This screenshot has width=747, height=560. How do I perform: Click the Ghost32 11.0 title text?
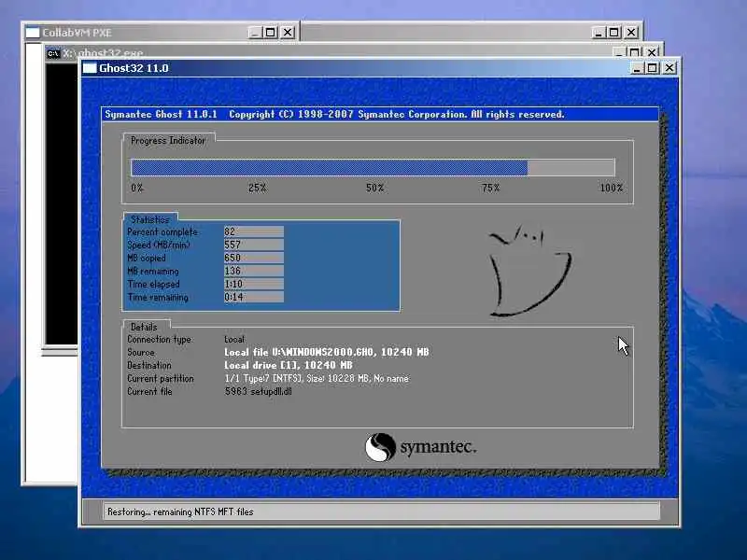click(x=134, y=68)
